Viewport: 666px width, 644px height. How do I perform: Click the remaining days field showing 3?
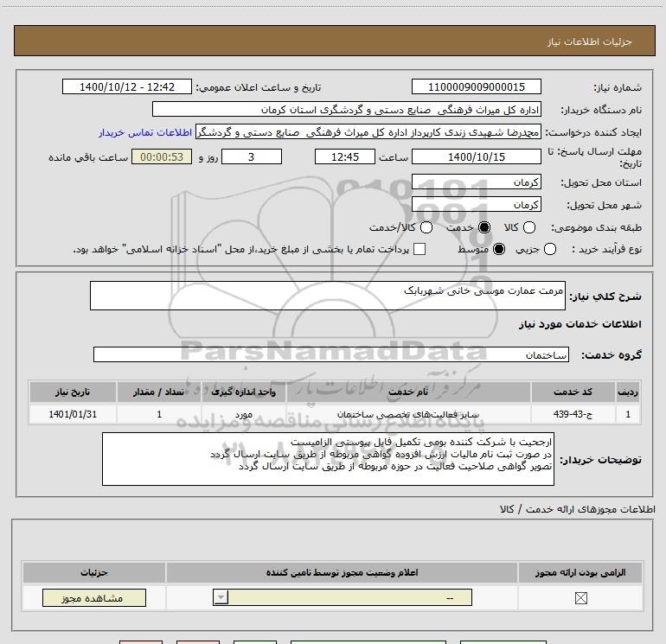pyautogui.click(x=252, y=156)
